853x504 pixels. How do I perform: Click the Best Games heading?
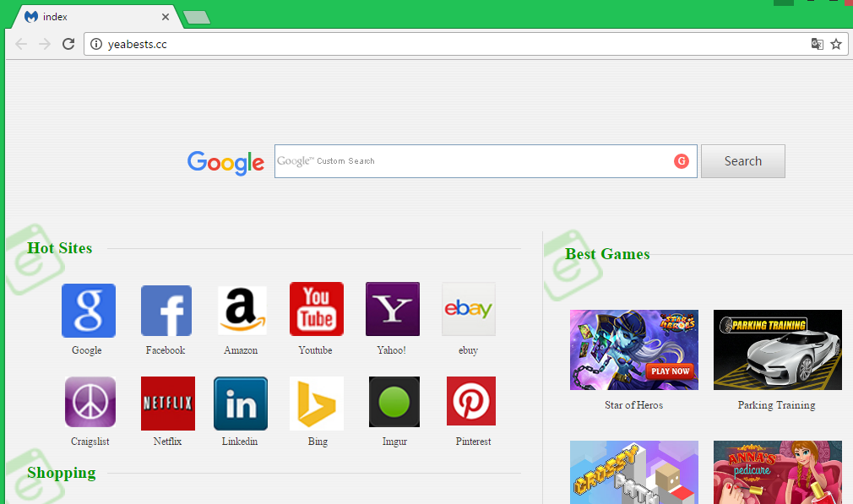coord(607,254)
